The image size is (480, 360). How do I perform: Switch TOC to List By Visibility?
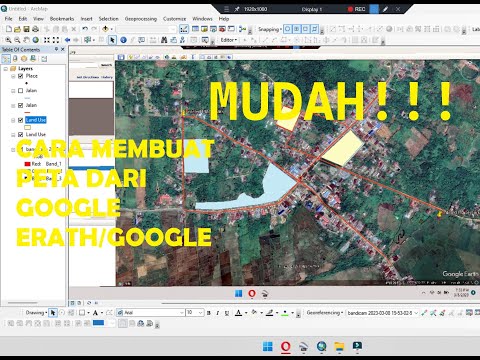click(x=24, y=59)
